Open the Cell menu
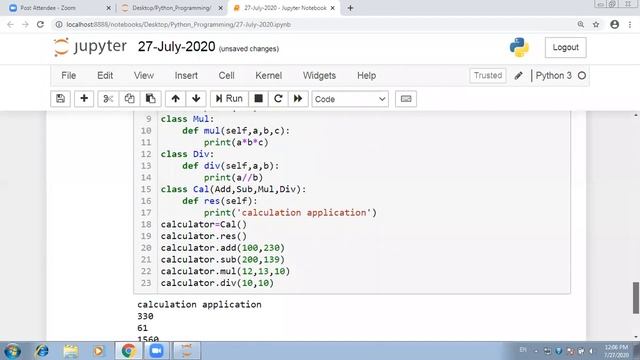This screenshot has height=360, width=640. [x=227, y=76]
